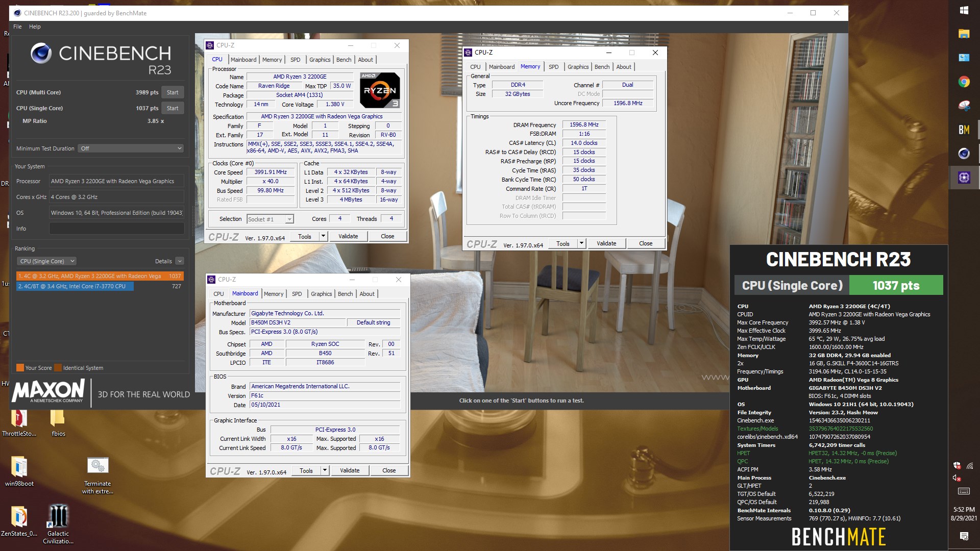The image size is (980, 551).
Task: Expand the ranking Details dropdown
Action: pos(180,261)
